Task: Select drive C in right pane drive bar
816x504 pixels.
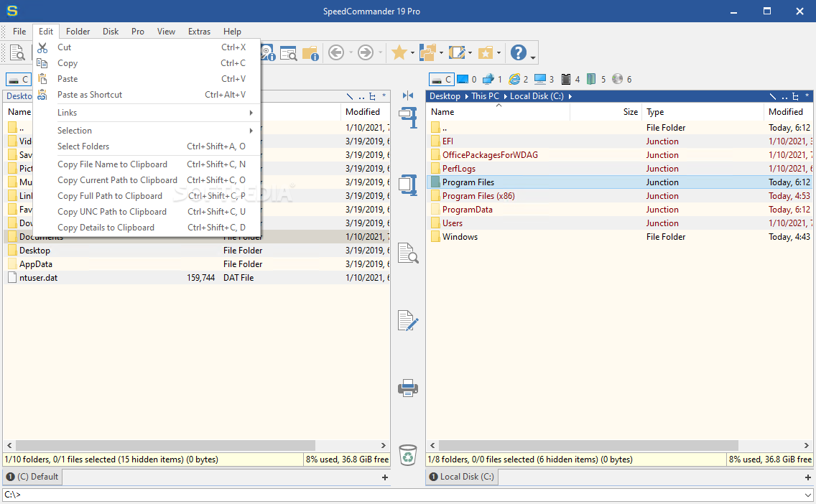Action: pyautogui.click(x=441, y=80)
